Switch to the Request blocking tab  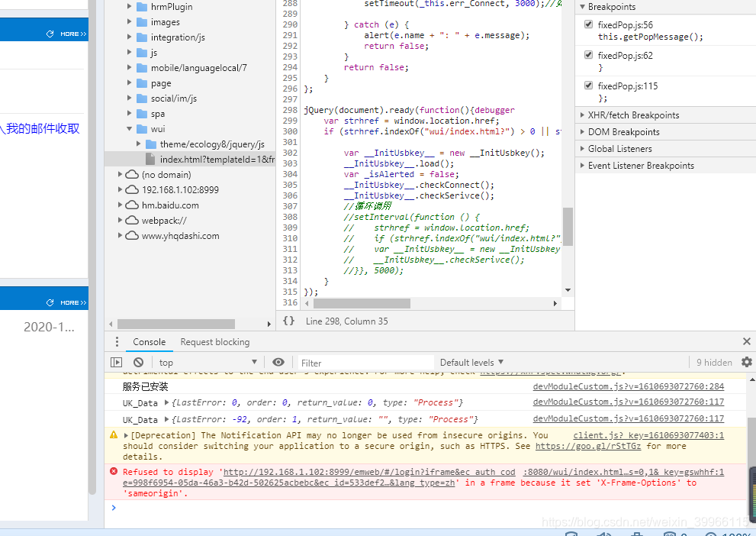point(215,342)
